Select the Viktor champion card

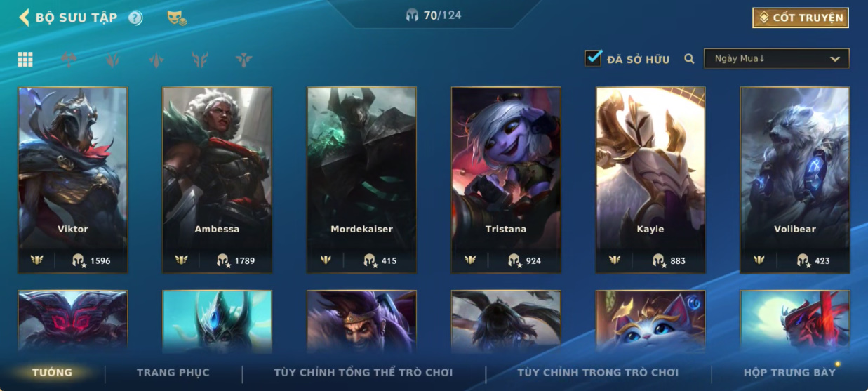pos(73,180)
